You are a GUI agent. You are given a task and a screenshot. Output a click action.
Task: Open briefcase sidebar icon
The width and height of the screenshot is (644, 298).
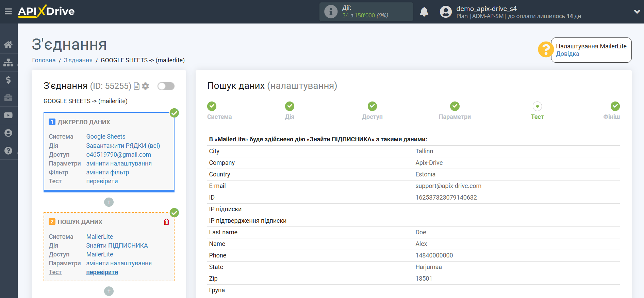9,98
